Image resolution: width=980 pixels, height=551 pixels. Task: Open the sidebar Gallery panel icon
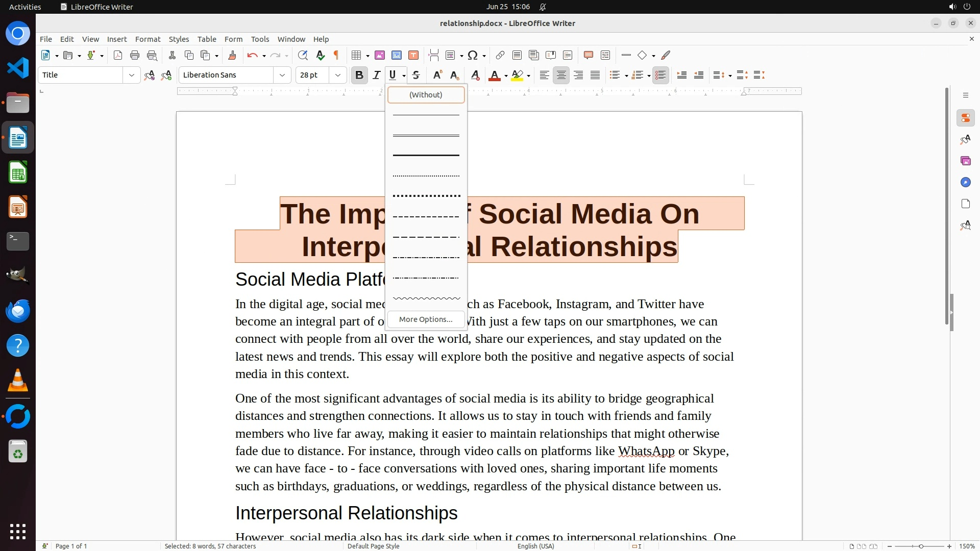click(965, 161)
